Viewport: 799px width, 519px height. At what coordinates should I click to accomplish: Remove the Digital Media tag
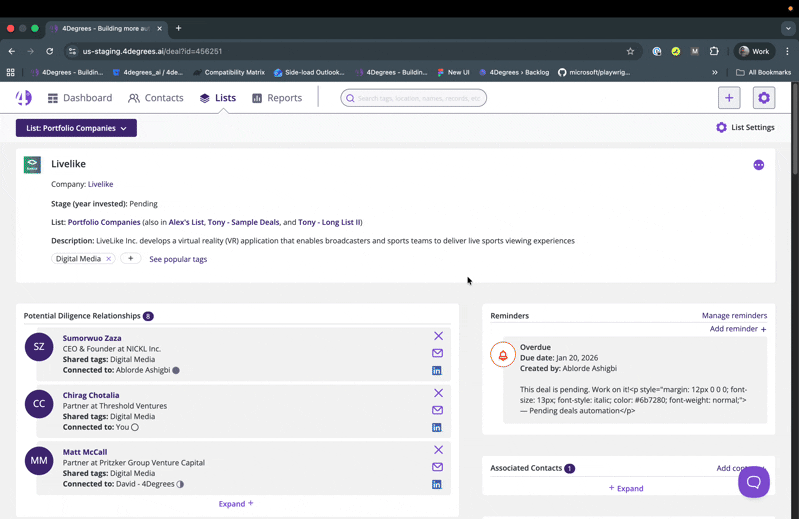coord(109,259)
